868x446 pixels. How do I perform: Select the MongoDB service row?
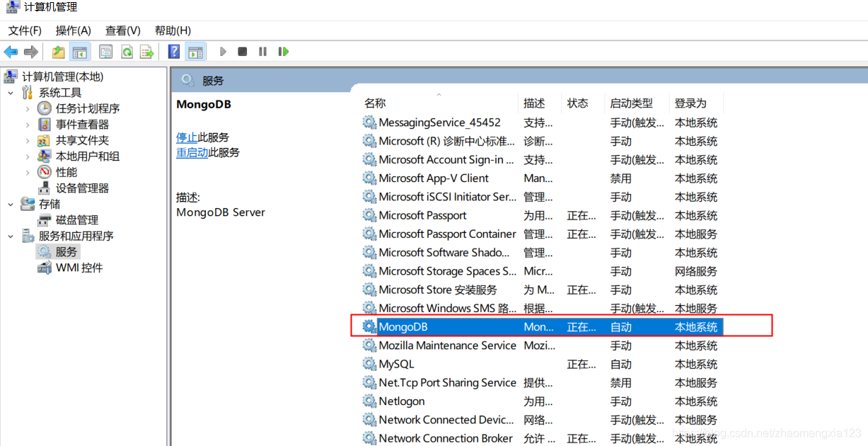pos(543,327)
